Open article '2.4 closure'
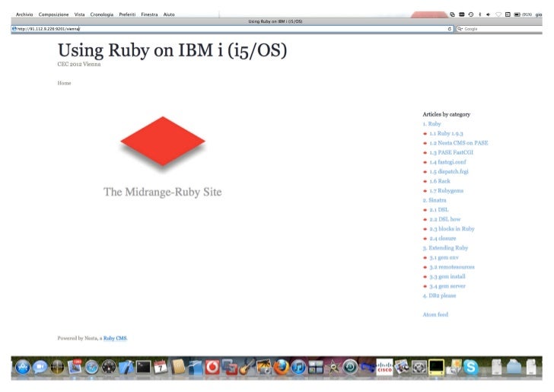Image resolution: width=554 pixels, height=392 pixels. 443,238
